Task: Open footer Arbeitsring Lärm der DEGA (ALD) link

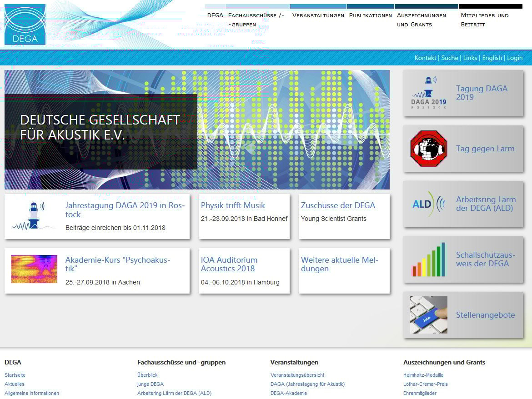Action: pyautogui.click(x=175, y=393)
